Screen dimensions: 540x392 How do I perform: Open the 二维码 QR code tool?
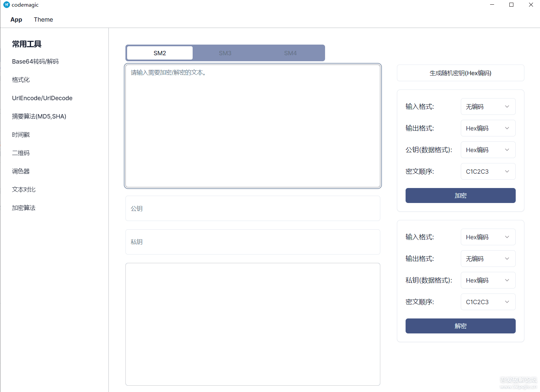coord(20,153)
